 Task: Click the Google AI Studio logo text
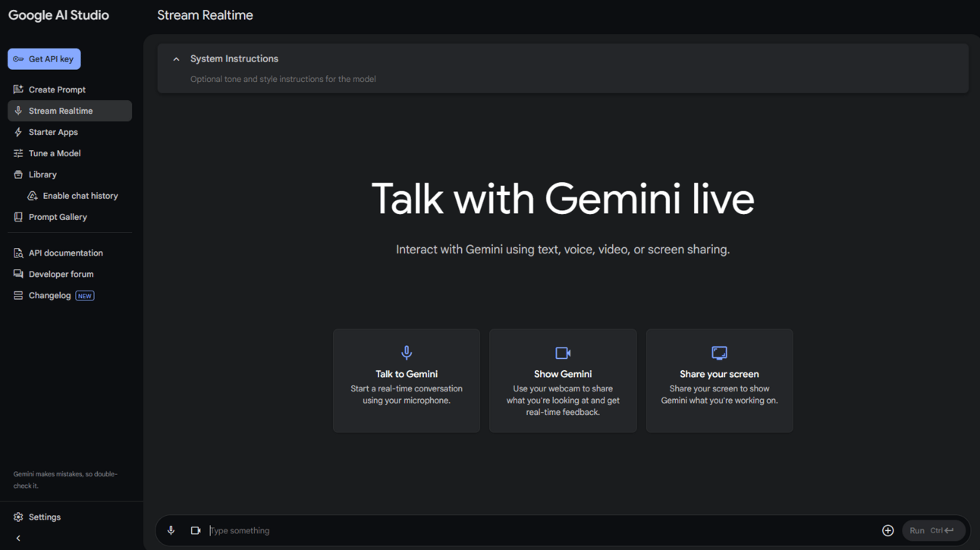pos(58,15)
